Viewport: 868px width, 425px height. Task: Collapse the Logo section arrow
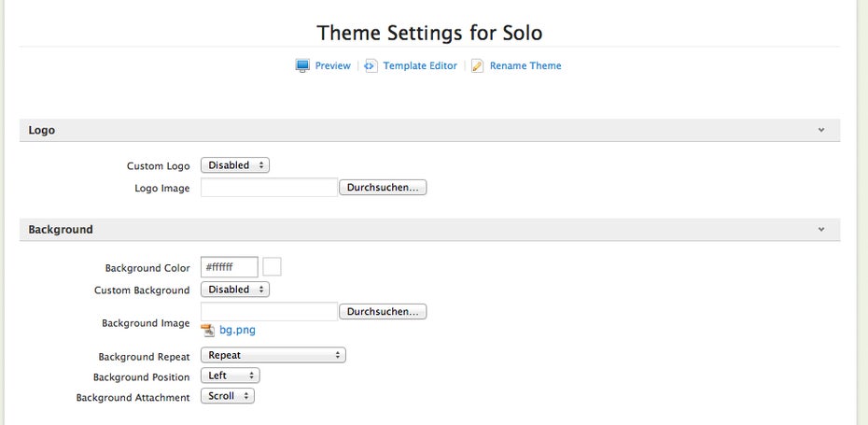[821, 130]
